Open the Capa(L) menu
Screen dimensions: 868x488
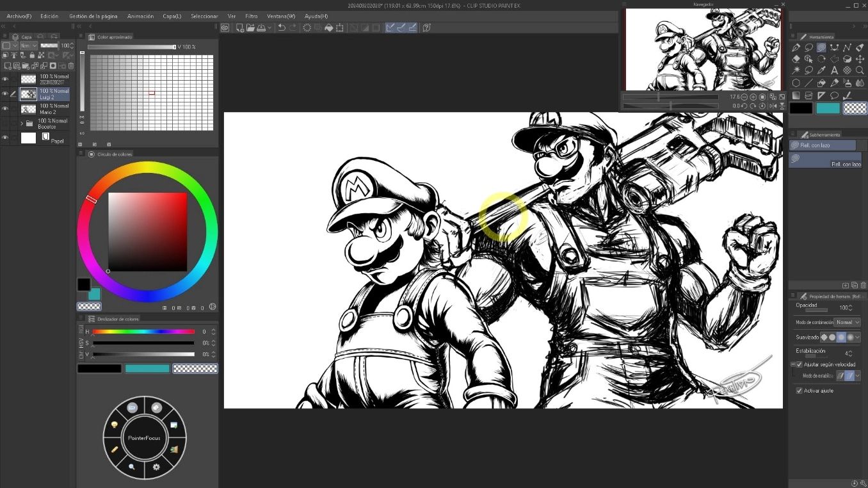tap(172, 16)
